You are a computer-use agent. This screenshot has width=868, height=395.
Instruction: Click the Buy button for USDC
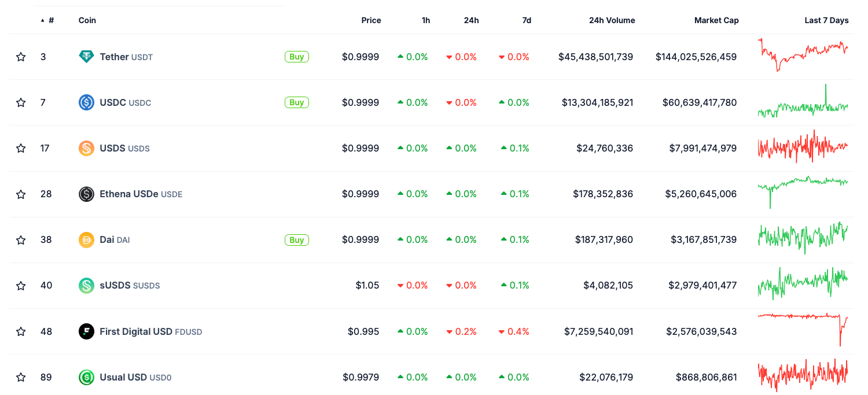tap(297, 102)
